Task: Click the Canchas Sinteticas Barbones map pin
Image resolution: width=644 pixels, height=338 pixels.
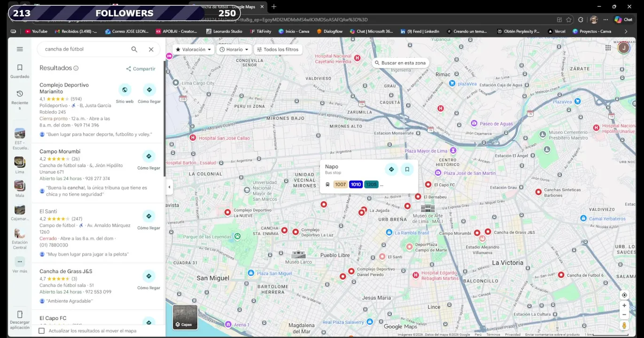Action: tap(539, 192)
